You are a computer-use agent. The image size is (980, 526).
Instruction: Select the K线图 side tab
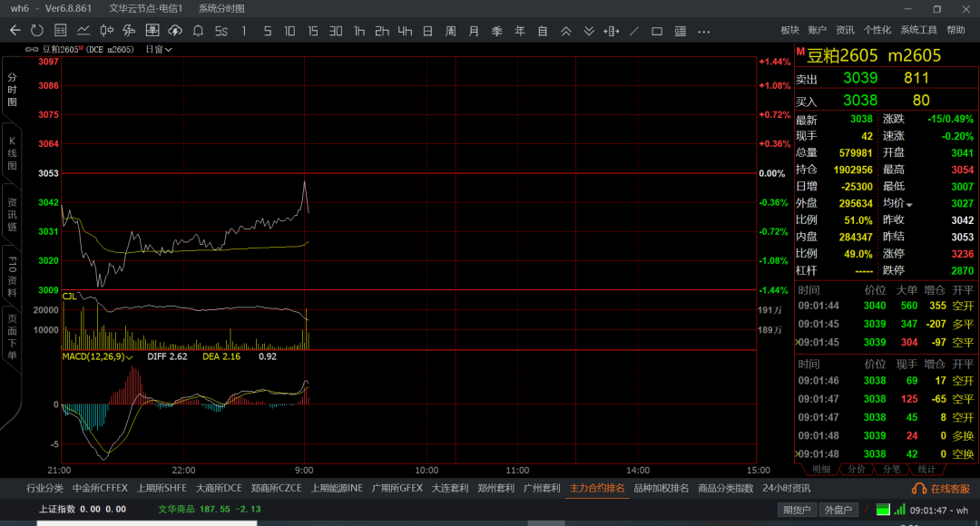point(12,153)
